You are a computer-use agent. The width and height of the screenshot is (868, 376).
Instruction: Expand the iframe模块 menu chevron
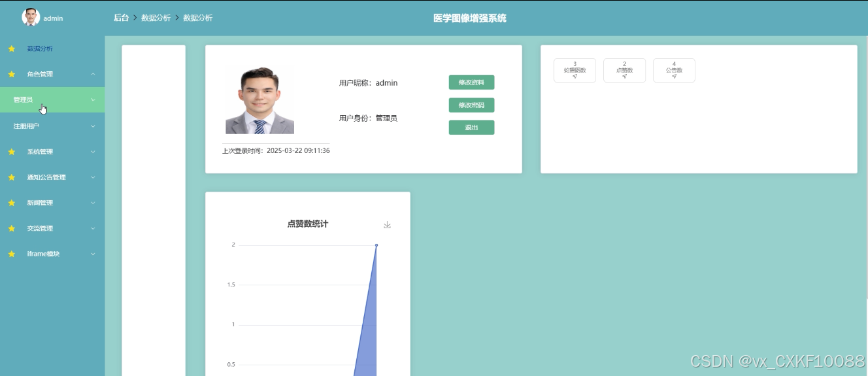(93, 254)
